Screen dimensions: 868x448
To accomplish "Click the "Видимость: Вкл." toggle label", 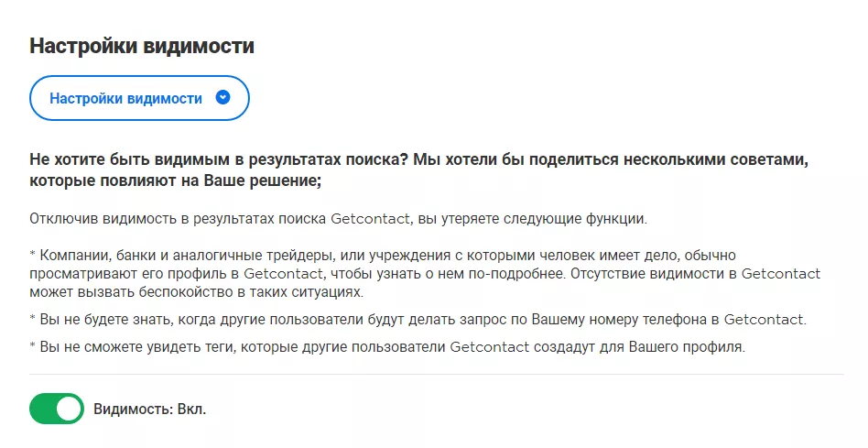I will click(149, 409).
